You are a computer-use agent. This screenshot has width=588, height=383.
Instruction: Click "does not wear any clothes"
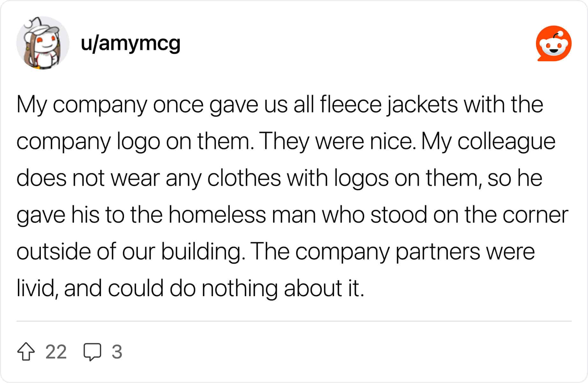[x=149, y=178]
